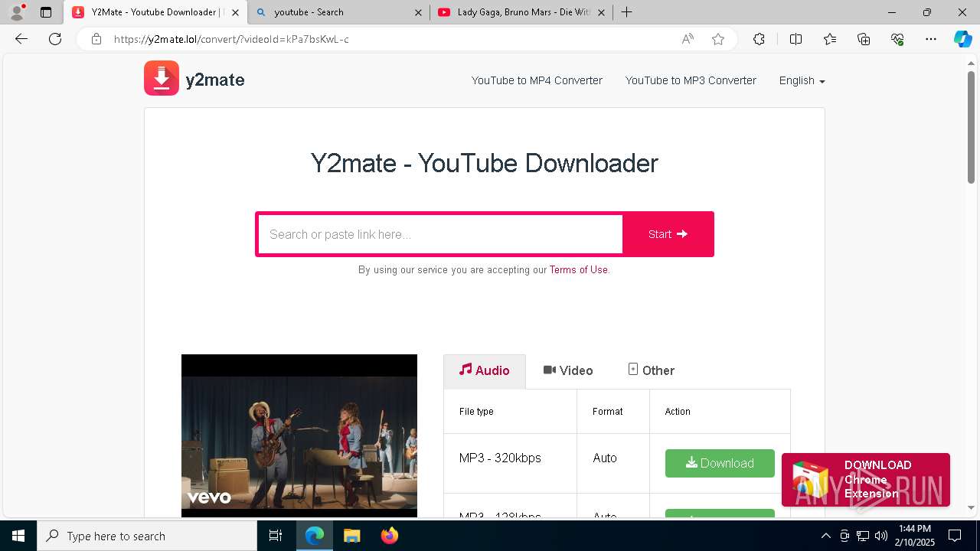Open the Terms of Use link
Viewport: 980px width, 551px height.
coord(578,269)
